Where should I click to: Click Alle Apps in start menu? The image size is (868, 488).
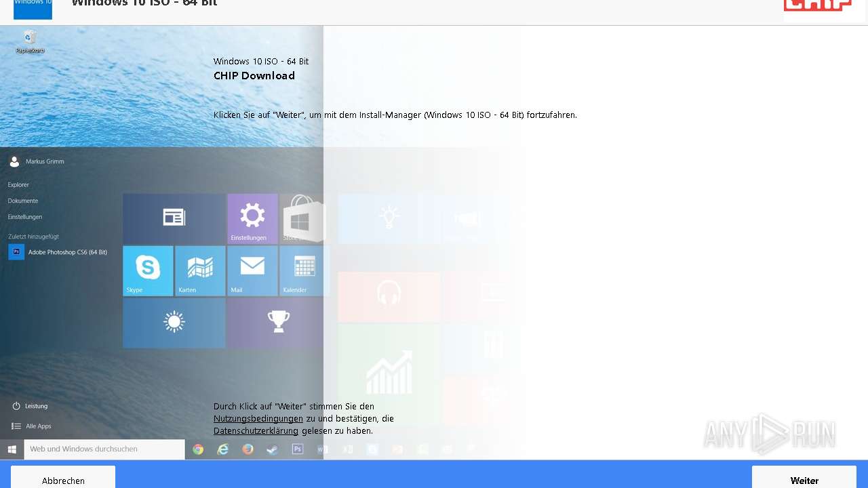tap(31, 426)
